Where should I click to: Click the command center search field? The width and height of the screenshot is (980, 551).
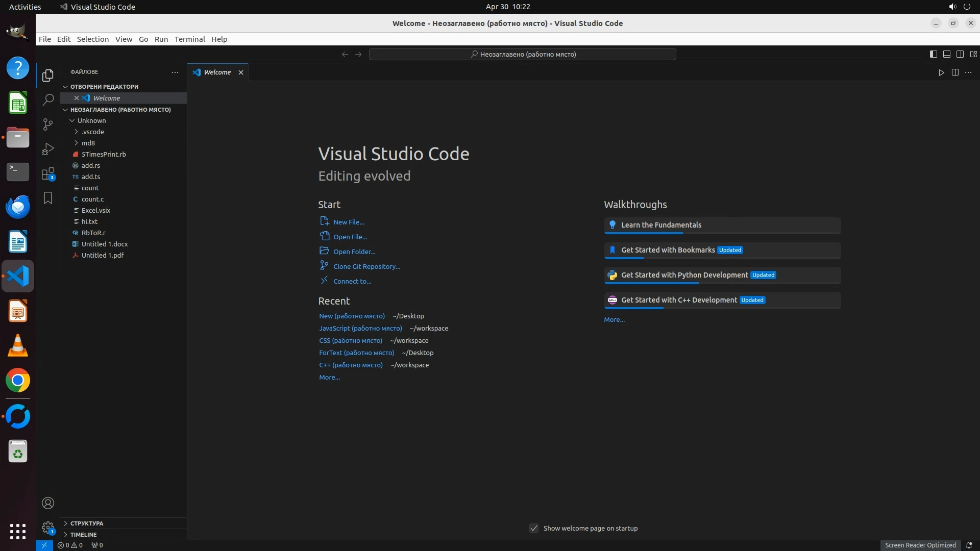(522, 54)
